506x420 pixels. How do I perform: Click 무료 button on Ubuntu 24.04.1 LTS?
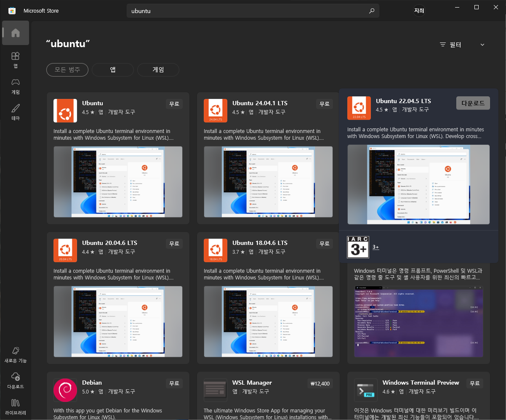325,104
